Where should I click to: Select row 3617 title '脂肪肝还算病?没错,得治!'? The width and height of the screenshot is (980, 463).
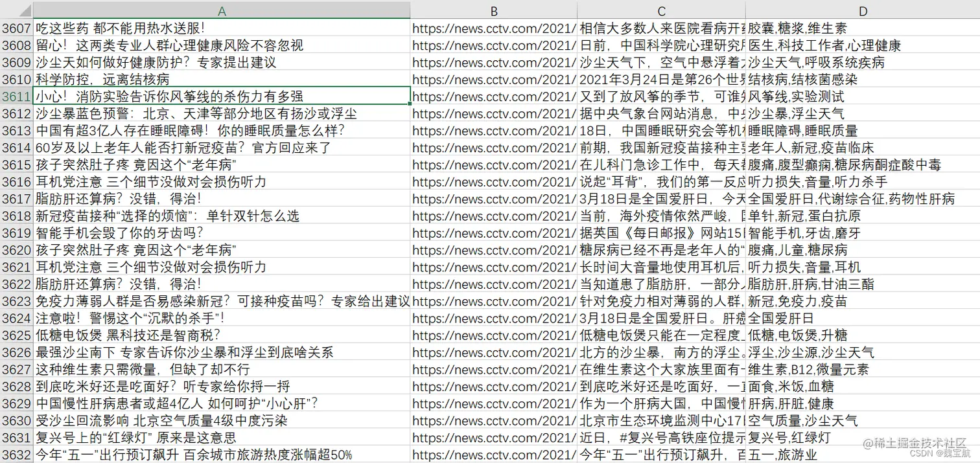coord(222,199)
